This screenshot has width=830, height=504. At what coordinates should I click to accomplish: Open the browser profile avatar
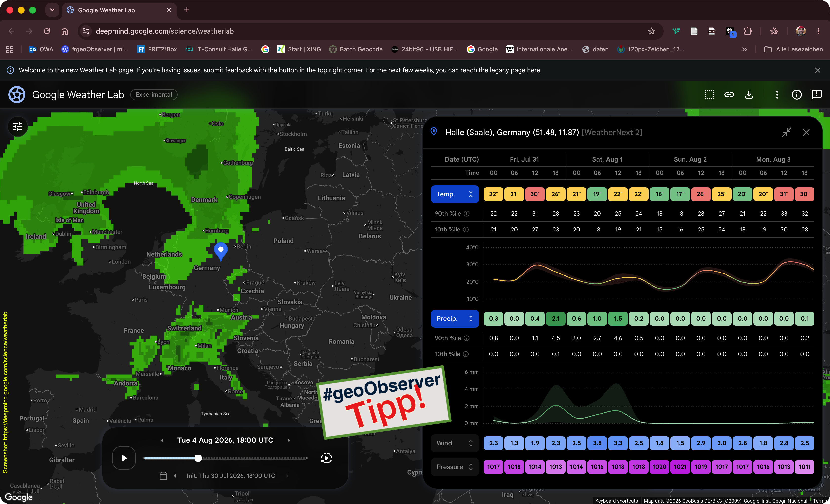pos(801,31)
